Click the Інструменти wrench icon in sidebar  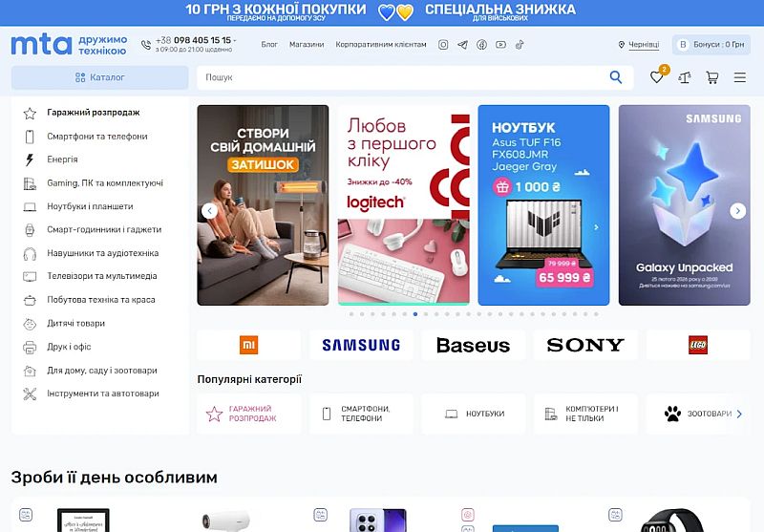click(30, 394)
